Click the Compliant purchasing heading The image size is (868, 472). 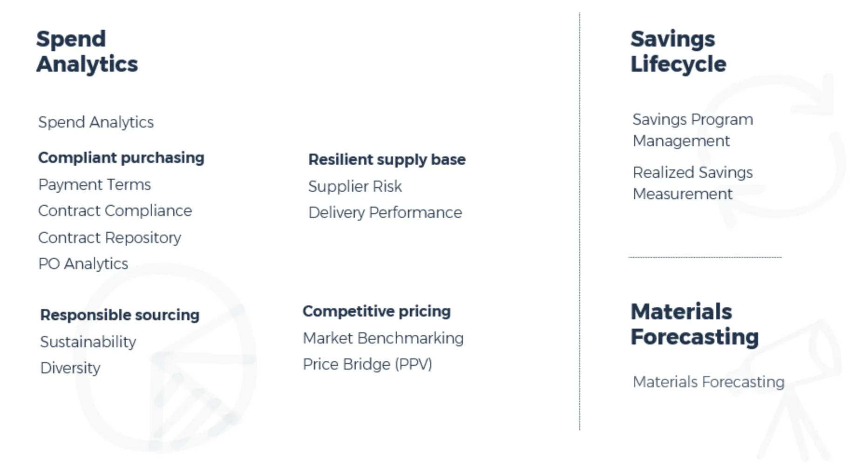coord(121,158)
